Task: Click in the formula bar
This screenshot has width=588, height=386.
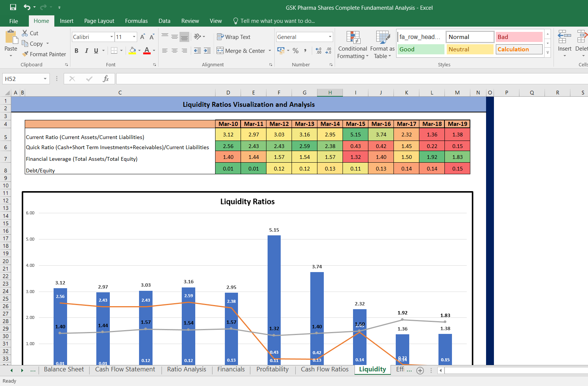Action: click(x=352, y=79)
